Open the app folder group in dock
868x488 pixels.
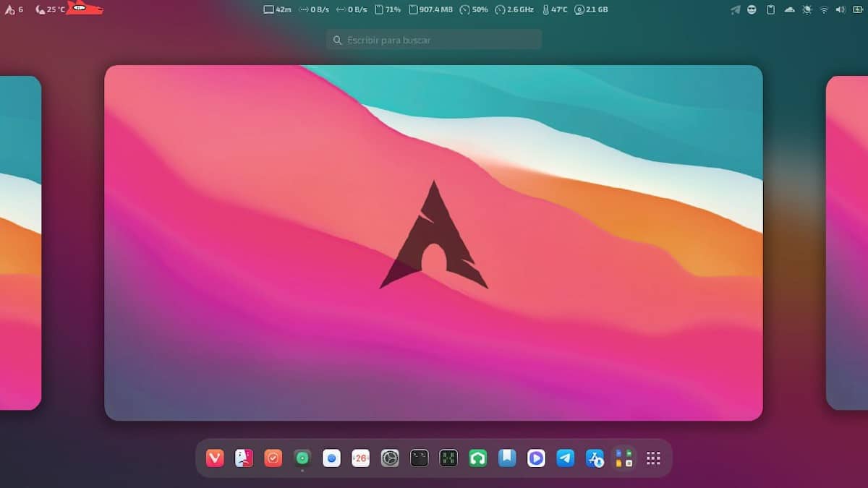click(x=624, y=458)
